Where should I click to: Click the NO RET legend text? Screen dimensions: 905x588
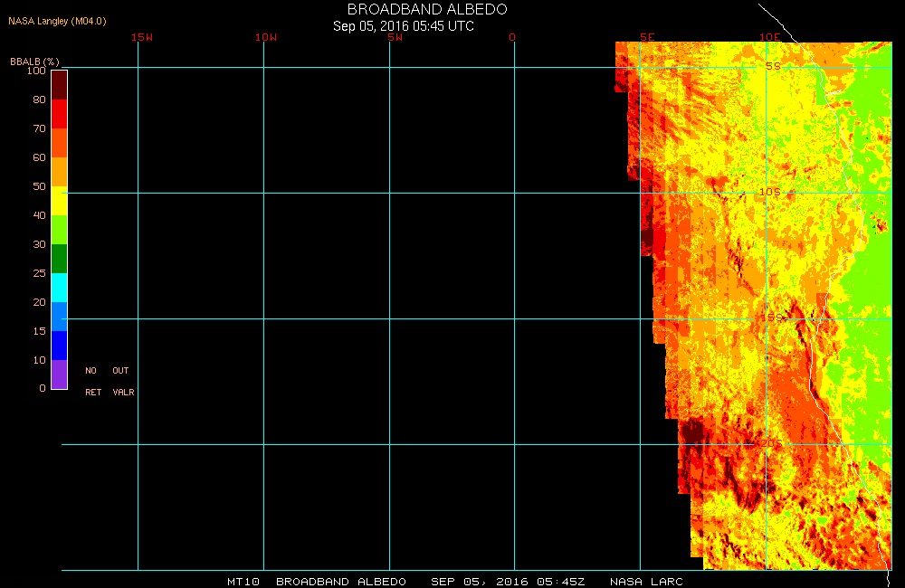[x=92, y=382]
